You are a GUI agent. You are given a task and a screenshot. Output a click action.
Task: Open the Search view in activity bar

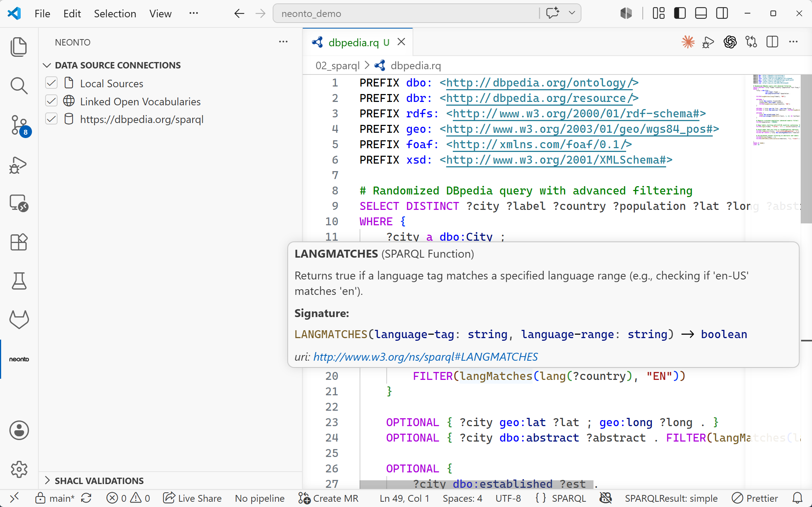(x=19, y=86)
